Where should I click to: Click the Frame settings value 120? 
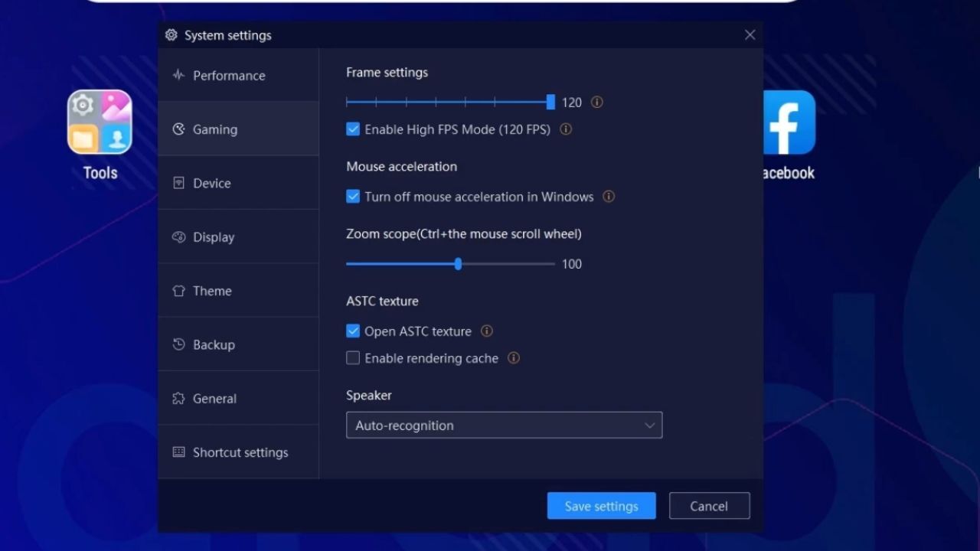[x=572, y=103]
